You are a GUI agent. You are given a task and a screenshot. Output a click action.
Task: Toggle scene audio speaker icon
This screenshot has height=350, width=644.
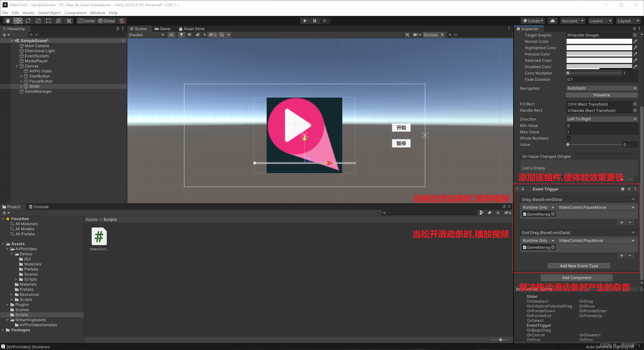pos(189,35)
